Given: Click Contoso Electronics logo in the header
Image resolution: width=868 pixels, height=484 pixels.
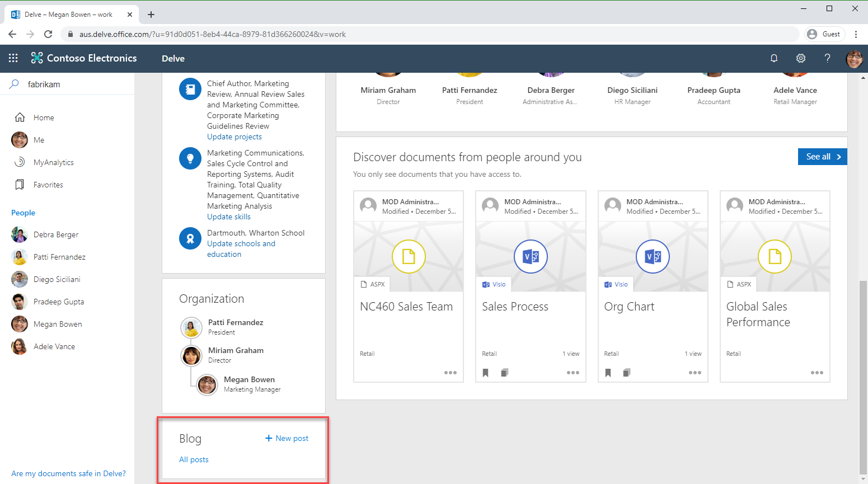Looking at the screenshot, I should click(x=84, y=58).
